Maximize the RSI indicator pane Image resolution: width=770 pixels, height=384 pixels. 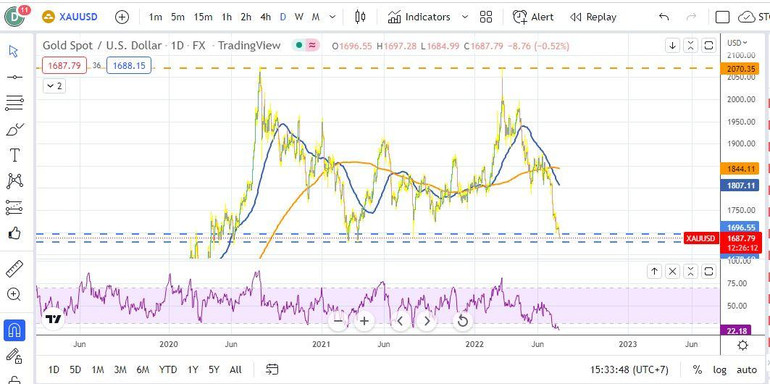click(x=709, y=271)
